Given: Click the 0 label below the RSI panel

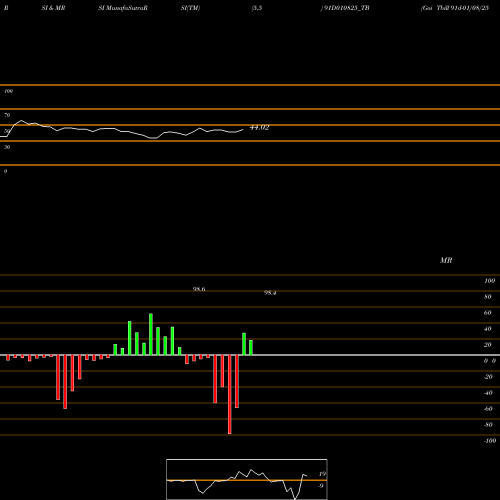Looking at the screenshot, I should (x=5, y=171).
